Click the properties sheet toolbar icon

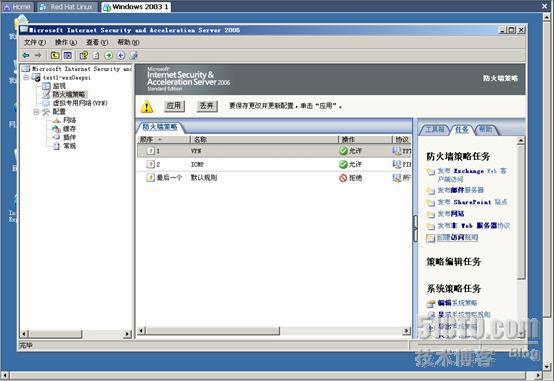[96, 55]
